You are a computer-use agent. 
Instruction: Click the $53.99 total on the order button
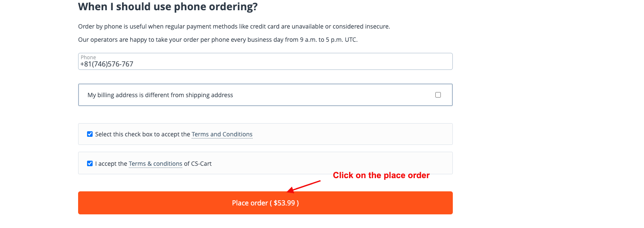pyautogui.click(x=285, y=203)
